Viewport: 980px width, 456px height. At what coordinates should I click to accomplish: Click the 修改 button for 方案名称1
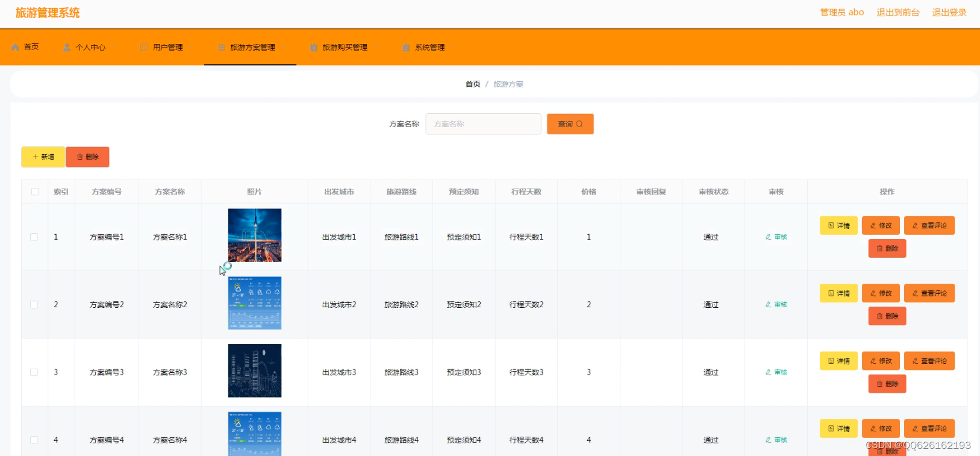(881, 225)
